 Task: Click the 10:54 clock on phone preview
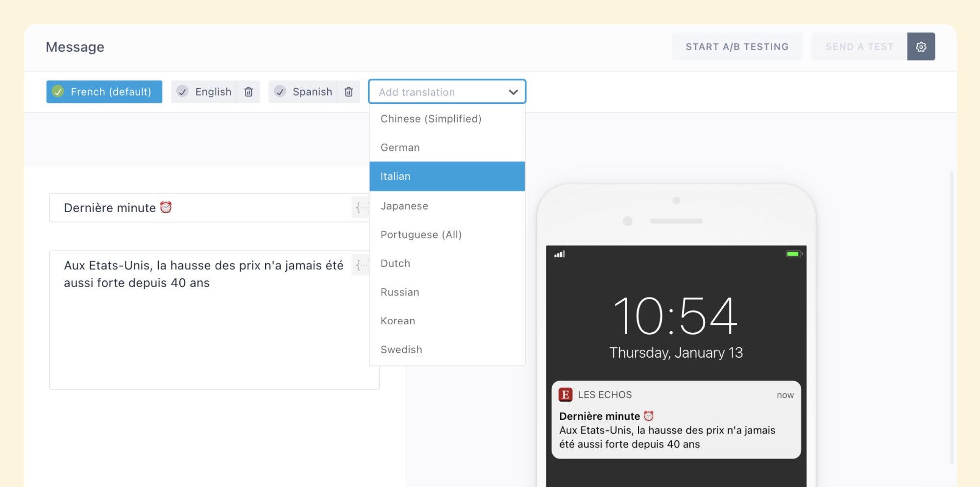pos(675,316)
